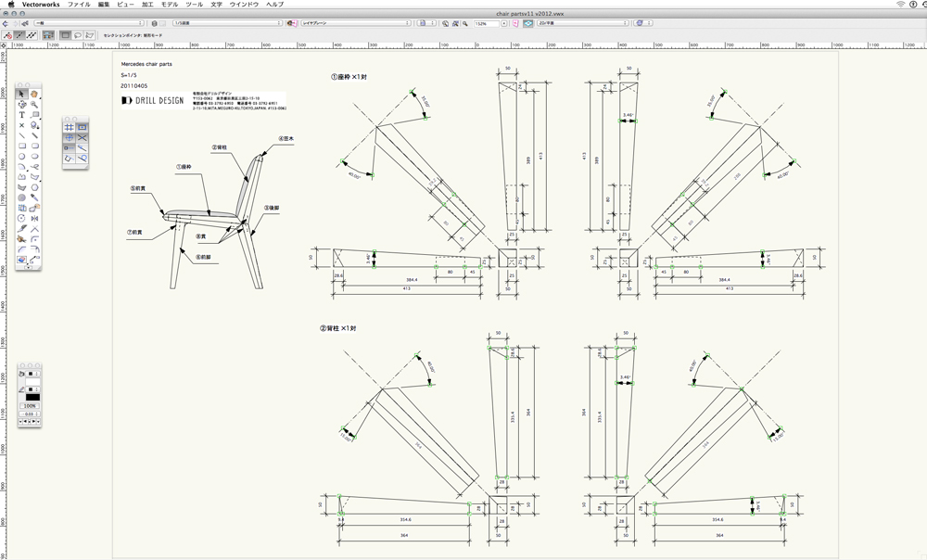This screenshot has height=560, width=927.
Task: Enable rectangular marquee selection mode
Action: coord(66,35)
